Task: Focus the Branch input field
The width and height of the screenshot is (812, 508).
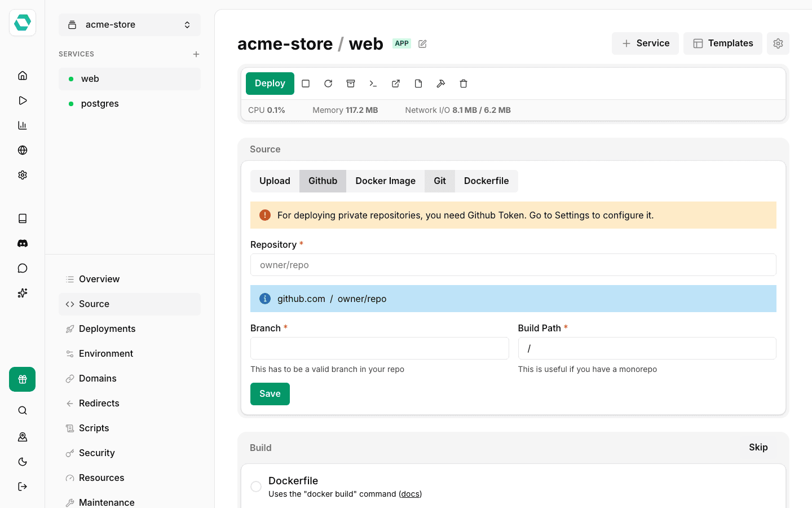Action: (379, 348)
